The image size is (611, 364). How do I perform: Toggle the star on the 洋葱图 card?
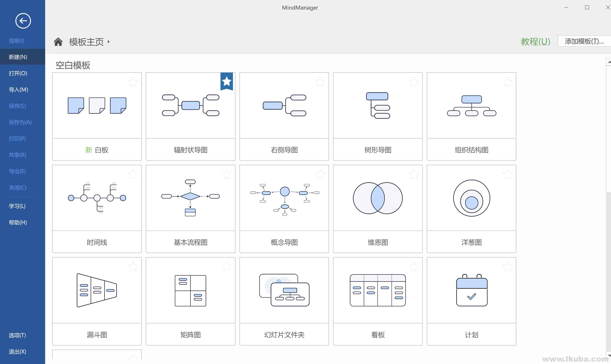click(x=507, y=174)
